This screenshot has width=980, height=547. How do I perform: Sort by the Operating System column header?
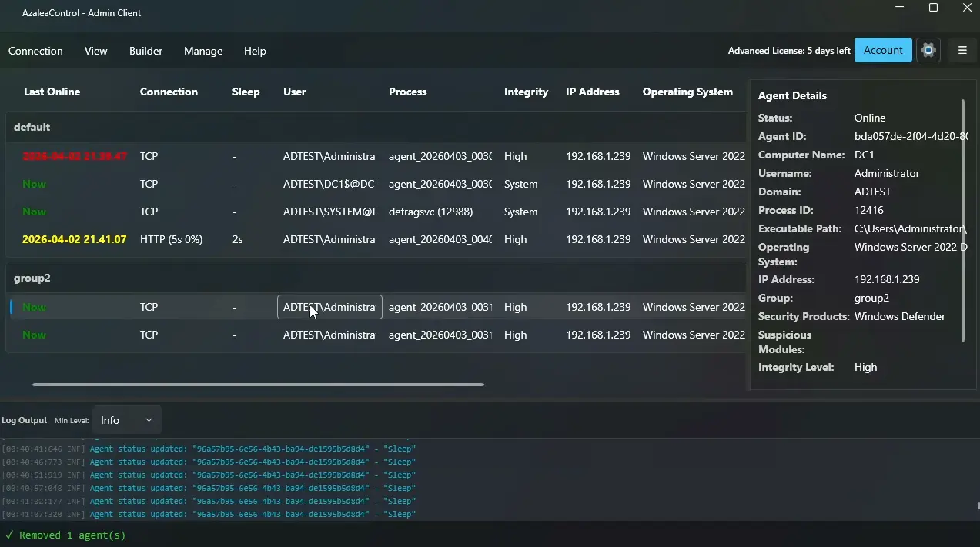click(x=687, y=92)
